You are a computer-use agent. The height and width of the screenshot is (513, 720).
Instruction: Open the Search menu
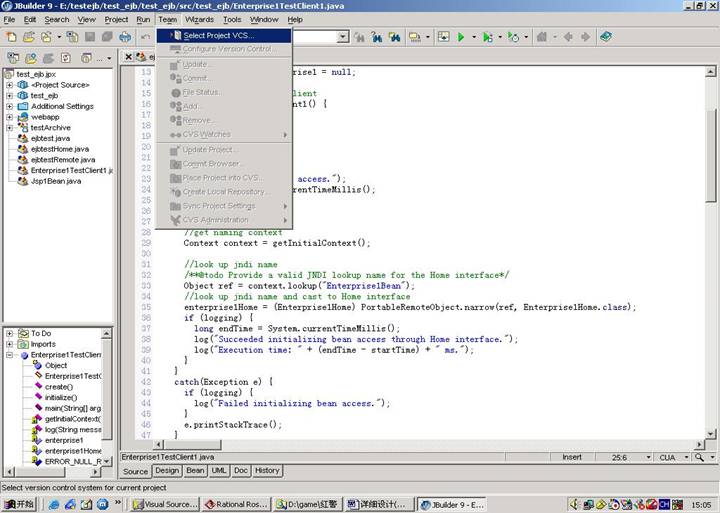(56, 20)
